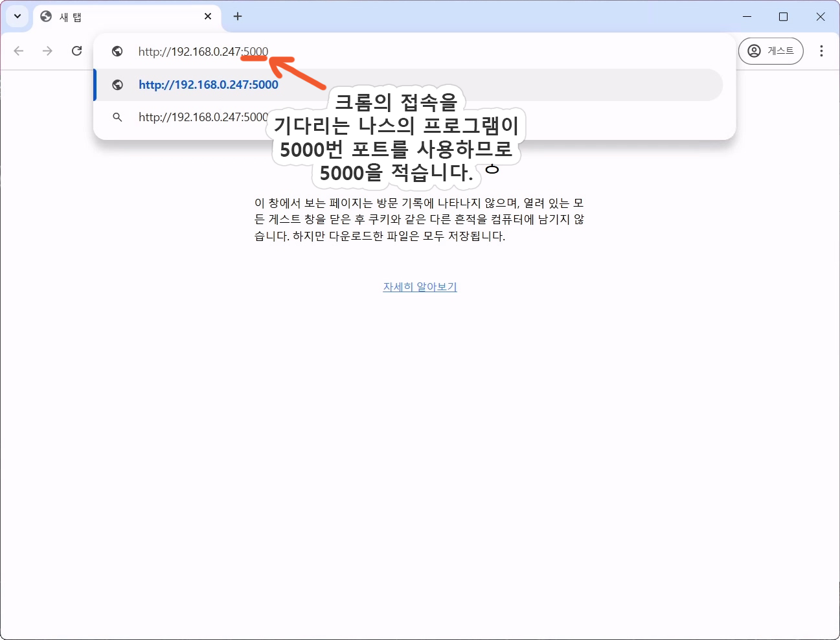Choose the search suggestion for 192.168.0.247:5000
Image resolution: width=840 pixels, height=640 pixels.
point(202,117)
